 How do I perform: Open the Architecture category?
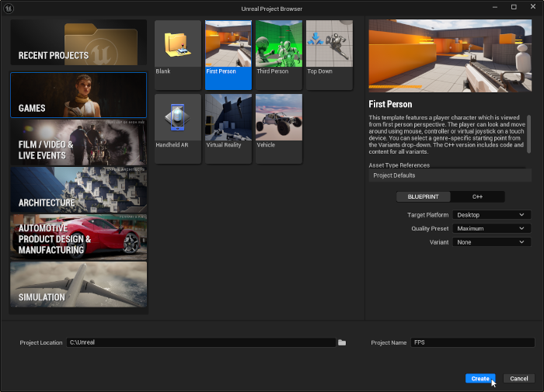pos(78,189)
